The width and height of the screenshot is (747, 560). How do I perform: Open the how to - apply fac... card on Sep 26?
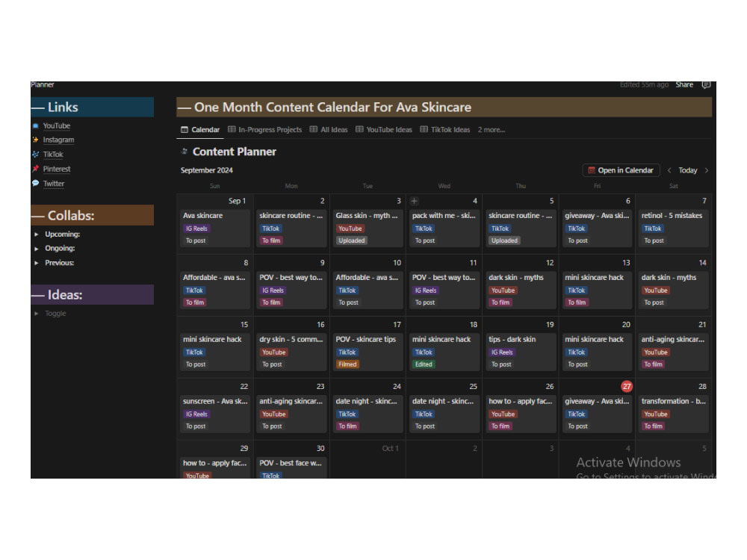[521, 414]
